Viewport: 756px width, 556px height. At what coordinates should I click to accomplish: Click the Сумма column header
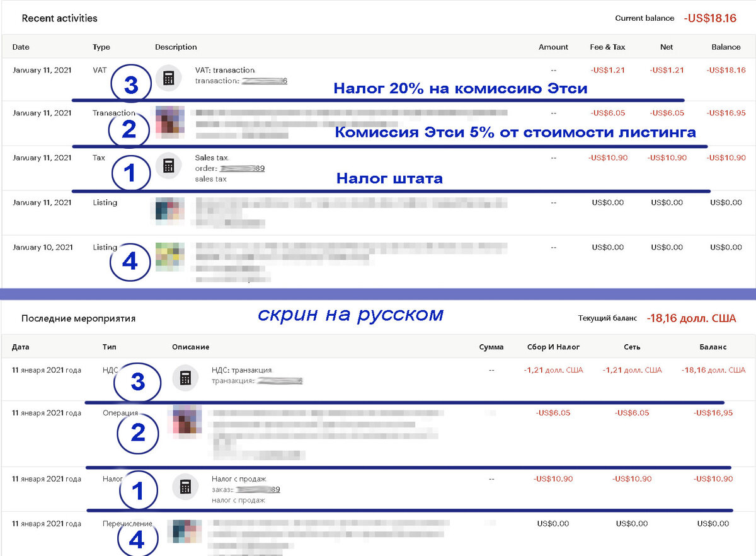click(491, 347)
